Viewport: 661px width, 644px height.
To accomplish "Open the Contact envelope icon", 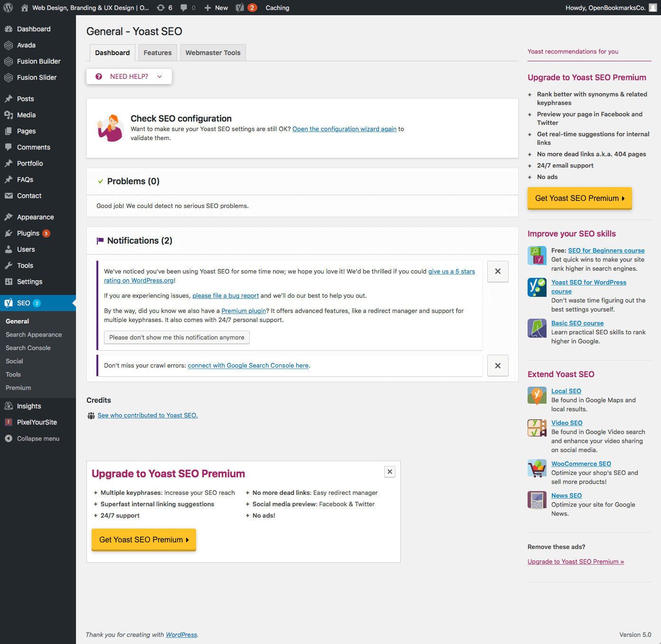I will coord(9,196).
